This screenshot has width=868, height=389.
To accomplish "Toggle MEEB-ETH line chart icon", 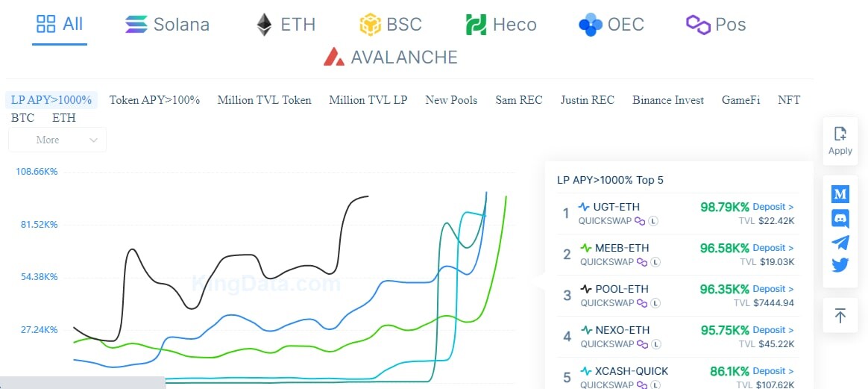I will point(585,248).
